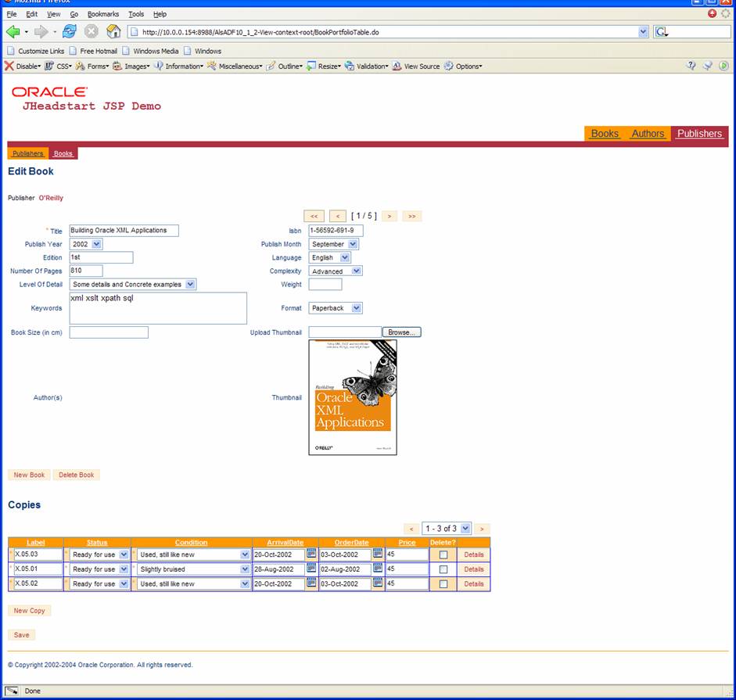This screenshot has height=700, width=736.
Task: Go to the browser Home icon
Action: click(113, 32)
